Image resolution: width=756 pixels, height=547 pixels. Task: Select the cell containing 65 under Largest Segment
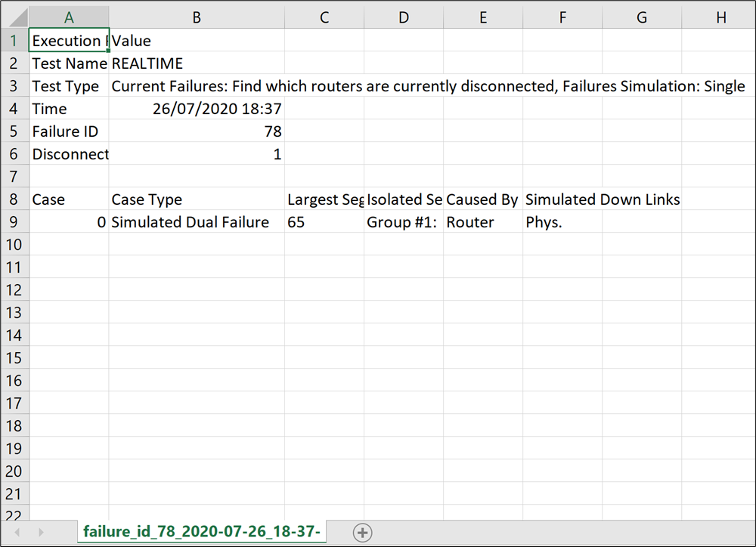click(x=324, y=221)
